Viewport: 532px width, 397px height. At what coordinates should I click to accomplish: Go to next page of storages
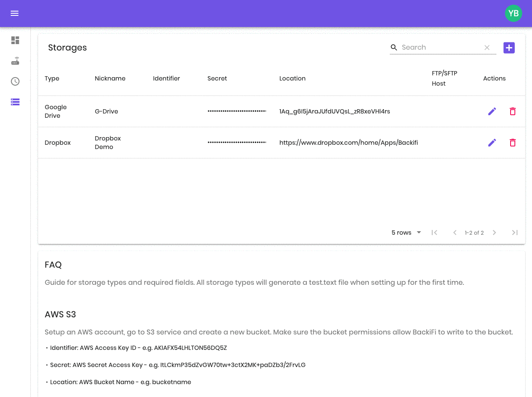(494, 233)
